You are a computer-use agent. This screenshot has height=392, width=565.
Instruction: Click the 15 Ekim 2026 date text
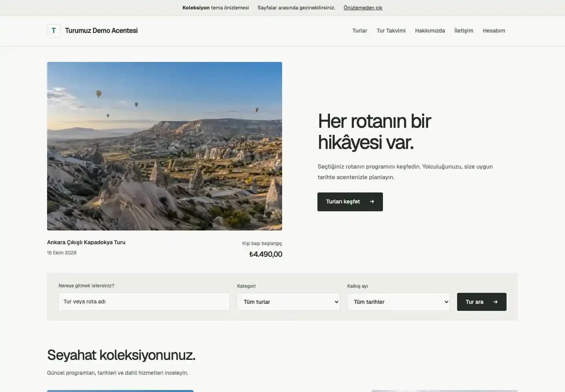coord(62,253)
